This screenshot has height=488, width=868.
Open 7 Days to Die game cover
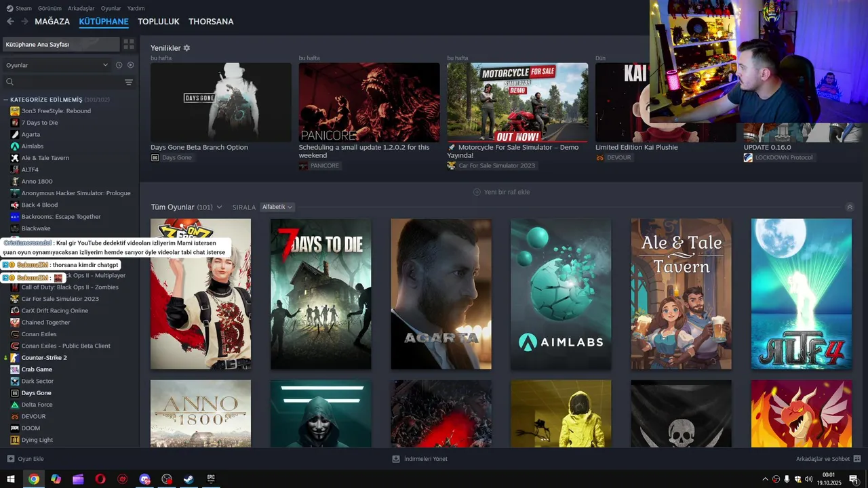[x=321, y=293]
